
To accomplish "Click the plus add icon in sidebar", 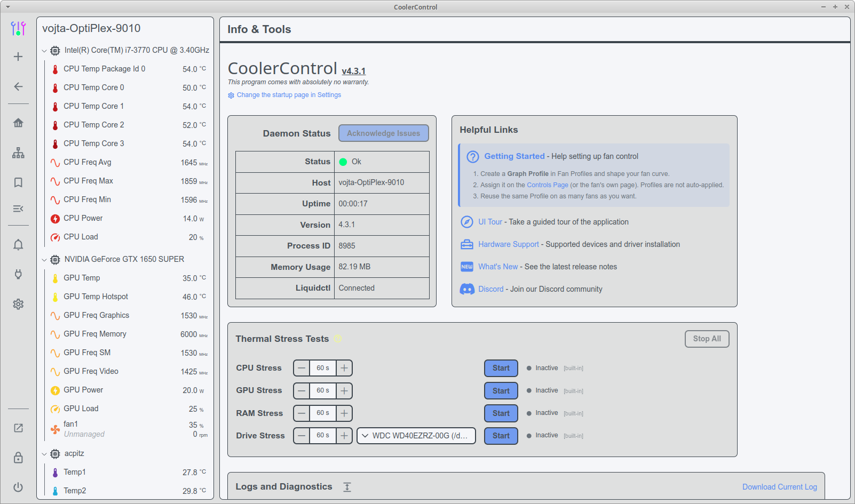I will click(x=18, y=57).
